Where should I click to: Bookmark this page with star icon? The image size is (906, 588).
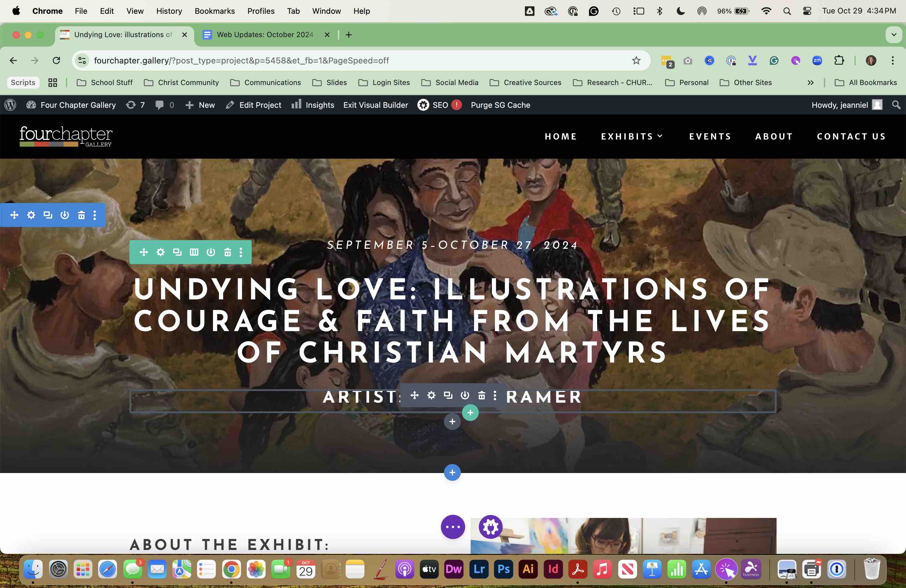tap(636, 60)
